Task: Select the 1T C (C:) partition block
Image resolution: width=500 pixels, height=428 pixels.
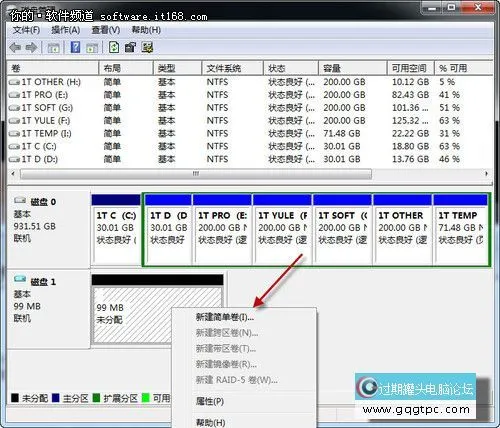Action: pos(116,230)
